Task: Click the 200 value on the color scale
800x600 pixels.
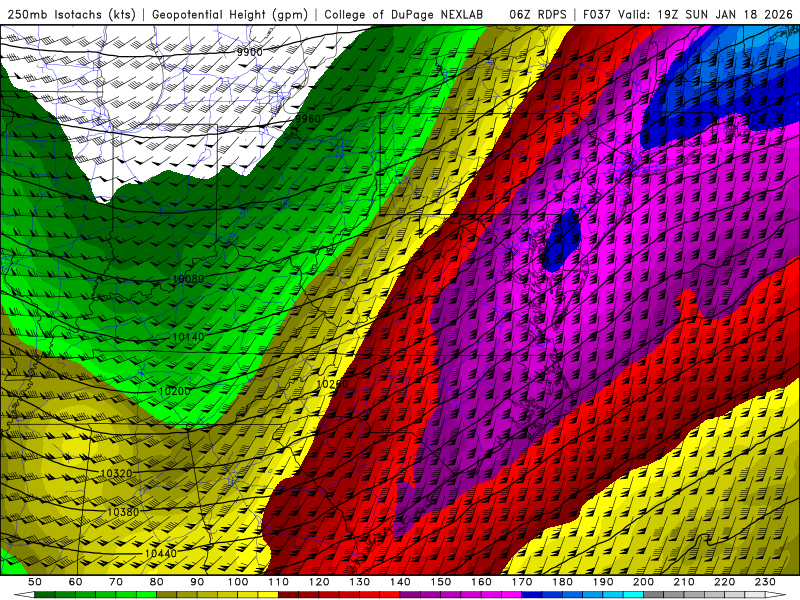Action: click(644, 582)
